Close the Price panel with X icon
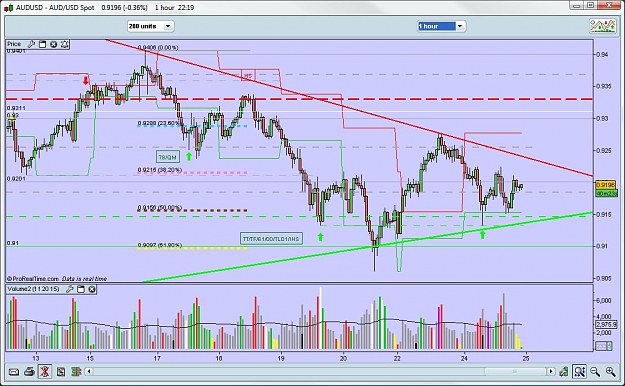 click(53, 44)
